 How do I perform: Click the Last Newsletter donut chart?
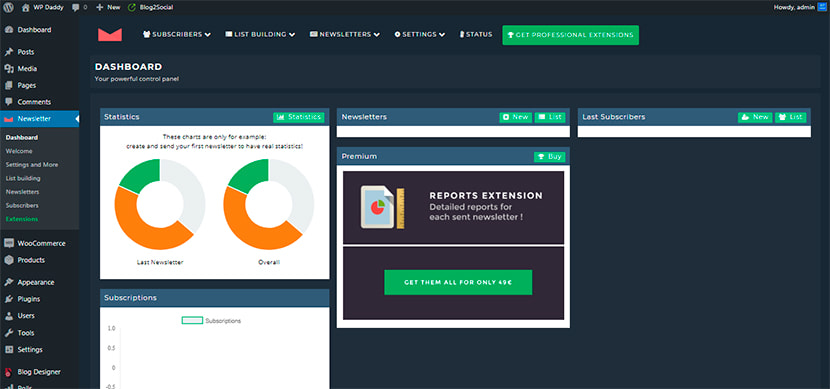click(x=160, y=204)
